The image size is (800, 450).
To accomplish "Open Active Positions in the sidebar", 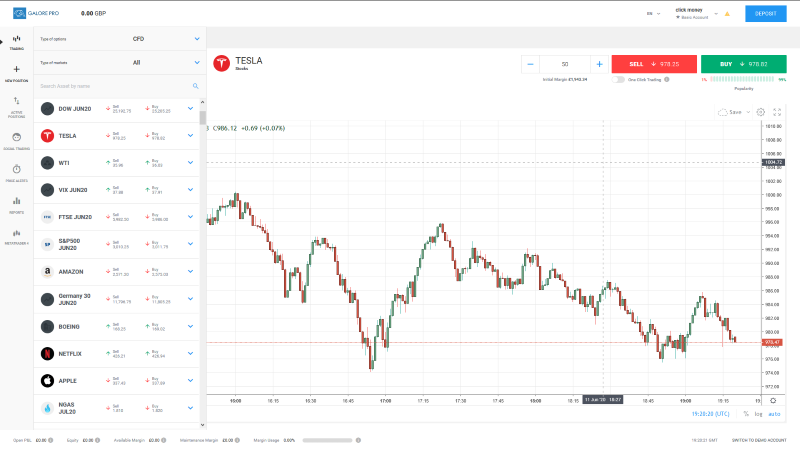I will tap(16, 107).
